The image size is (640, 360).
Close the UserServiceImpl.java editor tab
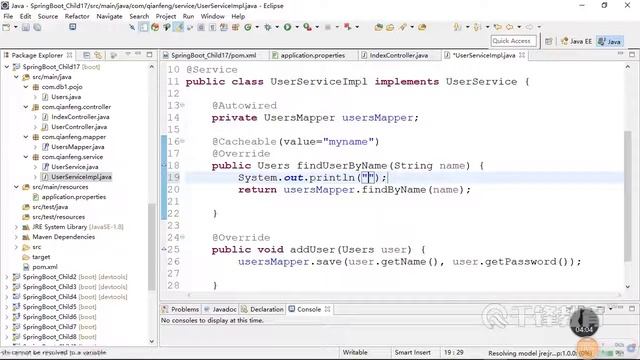tap(522, 55)
